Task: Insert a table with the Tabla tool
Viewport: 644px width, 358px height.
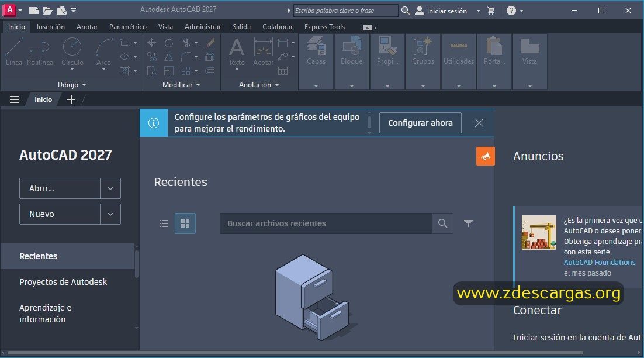Action: point(283,71)
